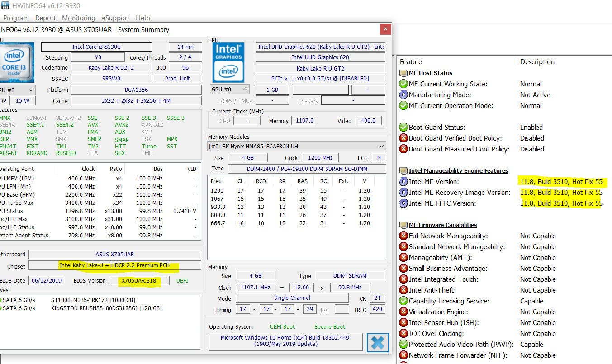Open the Monitoring menu
The height and width of the screenshot is (364, 612).
(x=79, y=18)
